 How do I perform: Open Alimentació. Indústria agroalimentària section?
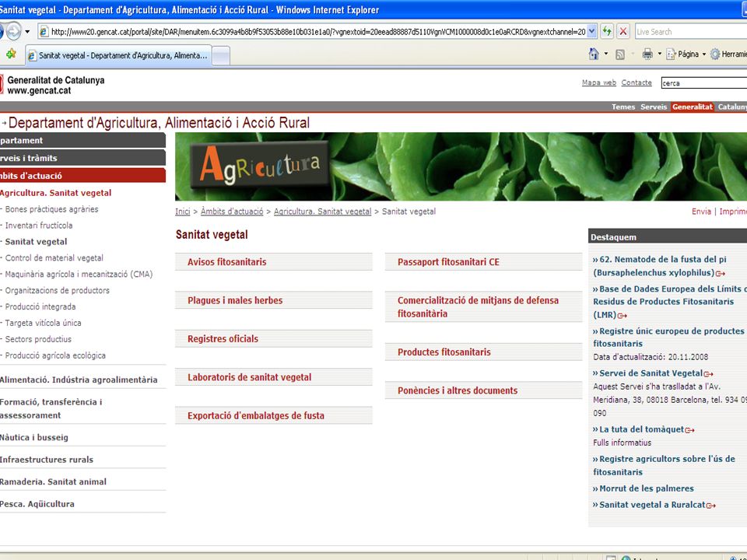(x=79, y=380)
